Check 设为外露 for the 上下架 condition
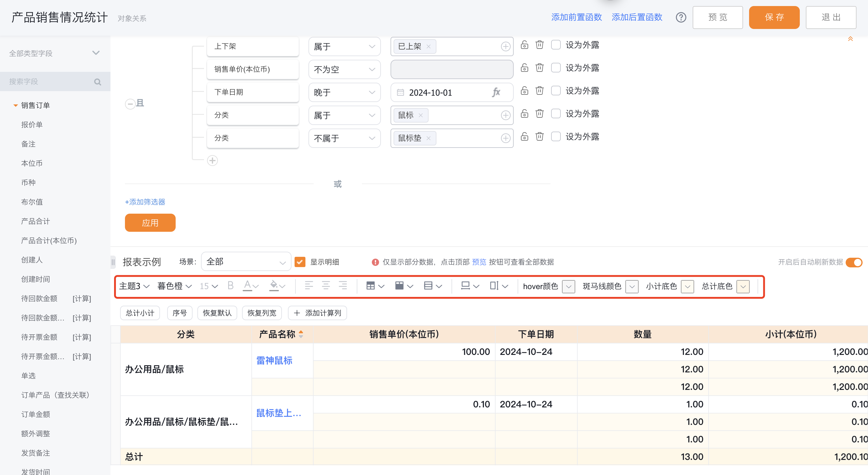The height and width of the screenshot is (475, 868). (556, 45)
